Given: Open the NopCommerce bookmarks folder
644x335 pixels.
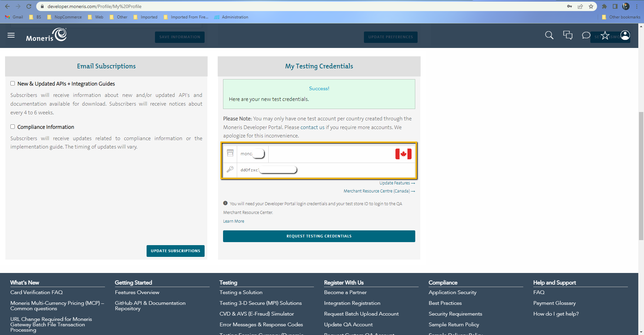Looking at the screenshot, I should [x=64, y=17].
